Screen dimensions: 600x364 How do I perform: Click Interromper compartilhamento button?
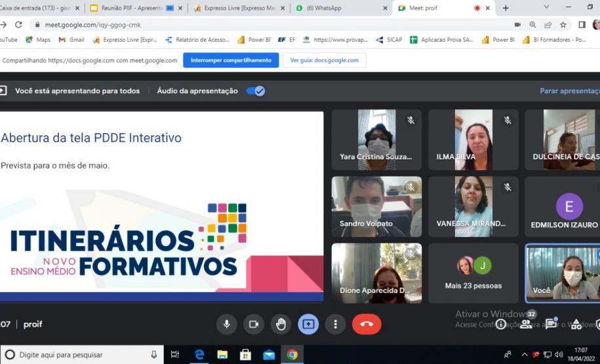click(230, 60)
